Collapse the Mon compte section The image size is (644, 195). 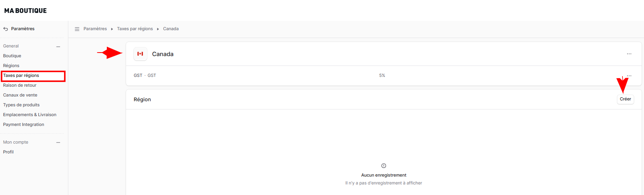tap(58, 142)
